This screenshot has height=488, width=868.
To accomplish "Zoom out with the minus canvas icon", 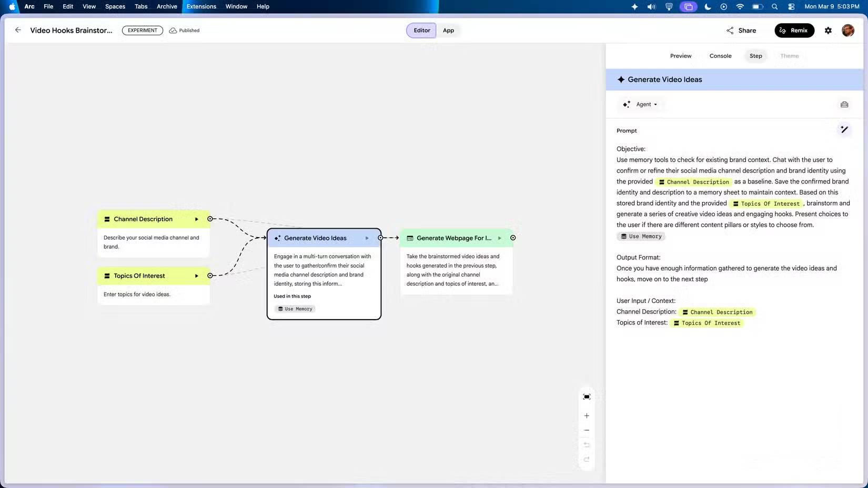I will [x=587, y=430].
